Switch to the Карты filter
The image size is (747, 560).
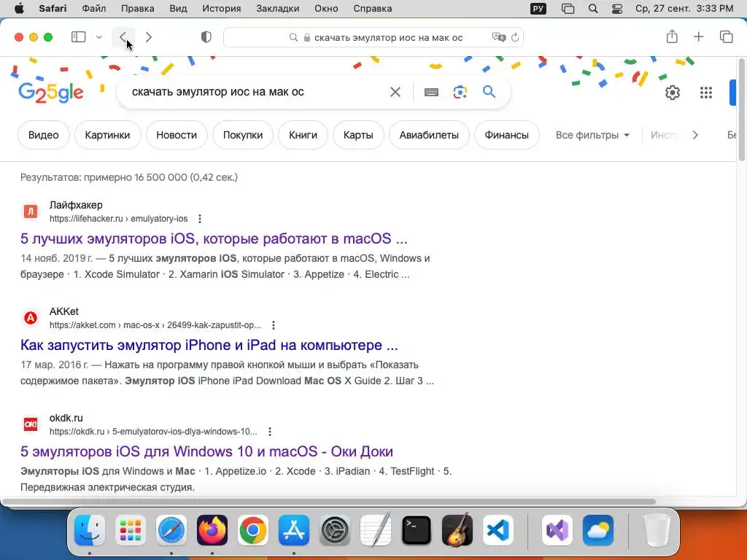[x=358, y=135]
